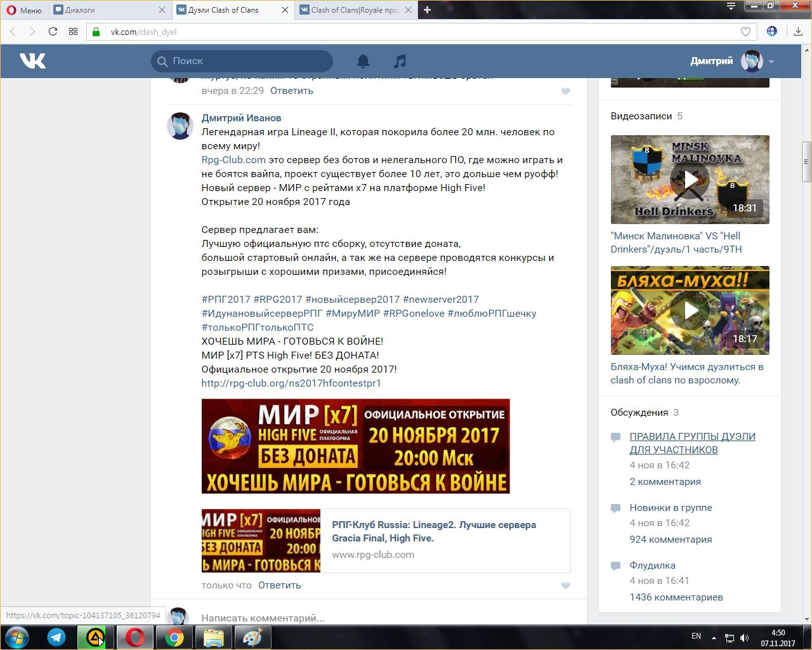
Task: Close the Диалоги tab
Action: coord(162,10)
